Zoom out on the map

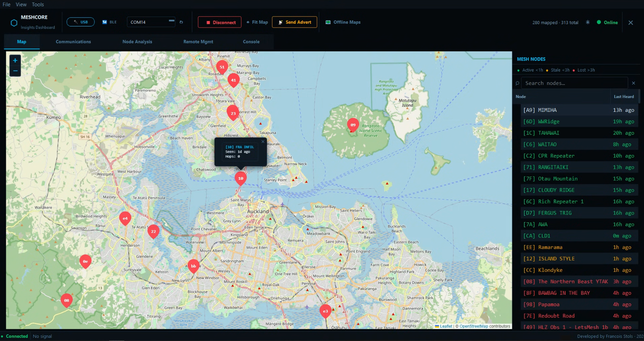click(15, 71)
